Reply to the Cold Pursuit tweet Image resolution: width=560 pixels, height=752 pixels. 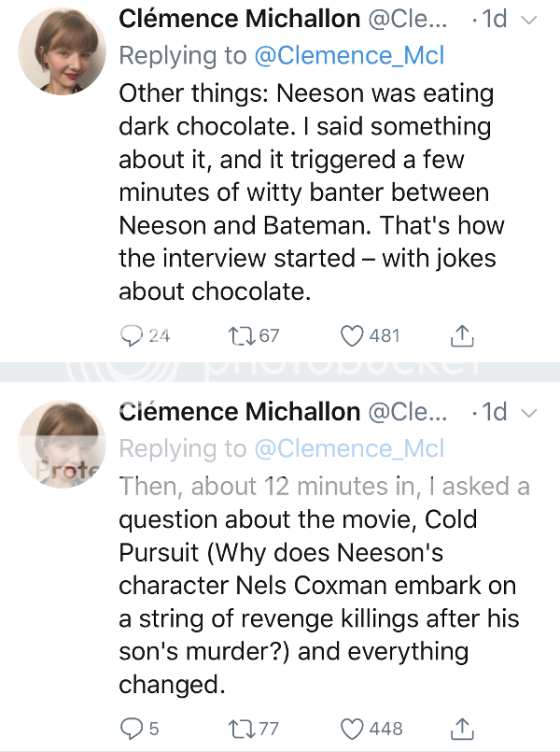[133, 728]
